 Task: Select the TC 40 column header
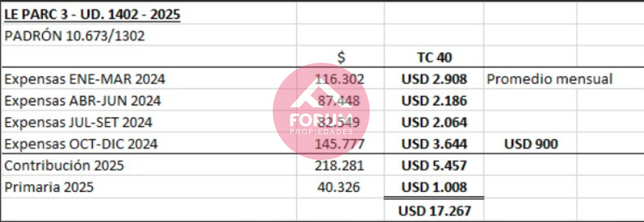tap(434, 57)
